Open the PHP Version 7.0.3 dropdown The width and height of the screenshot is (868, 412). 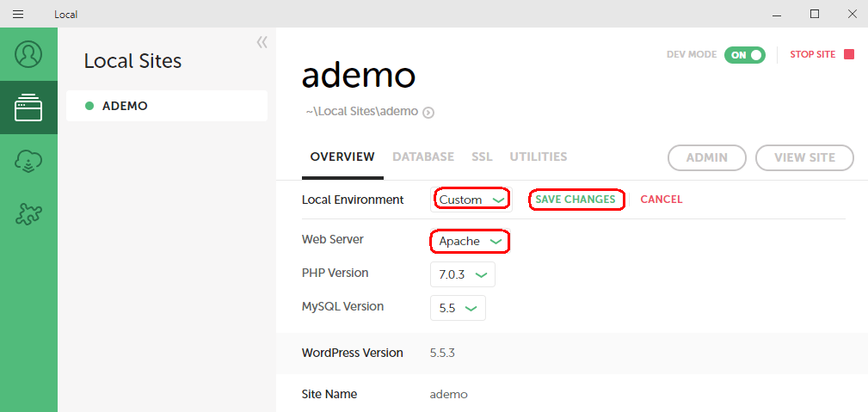point(463,274)
